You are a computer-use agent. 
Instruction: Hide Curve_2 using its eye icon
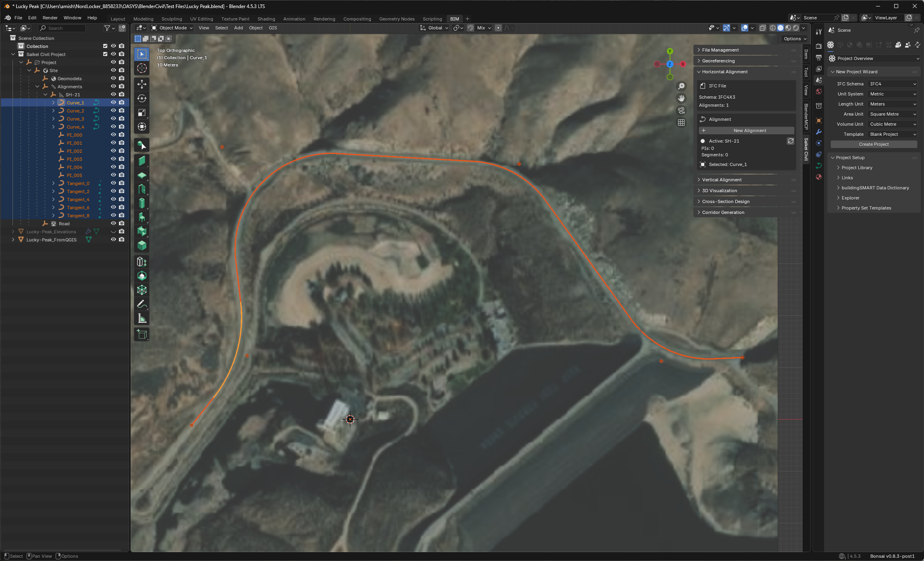113,110
